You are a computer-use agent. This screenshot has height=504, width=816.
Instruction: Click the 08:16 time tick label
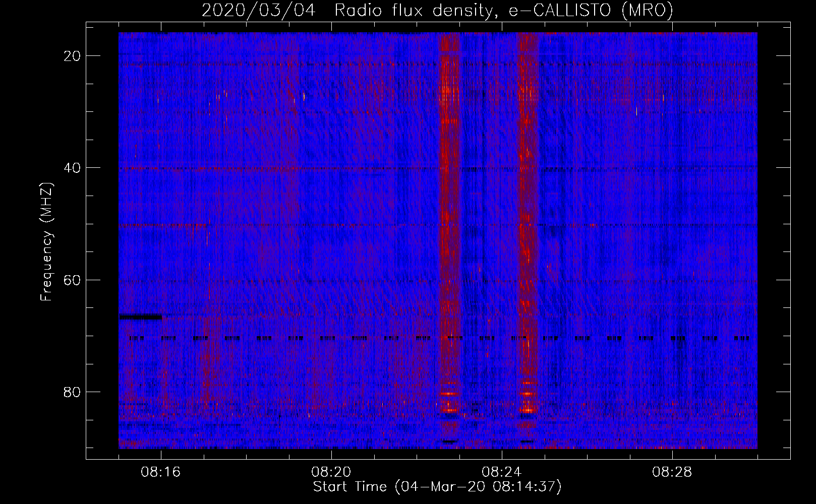coord(161,472)
